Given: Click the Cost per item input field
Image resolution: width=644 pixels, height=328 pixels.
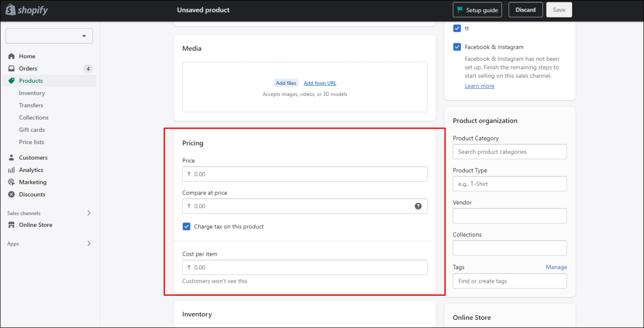Looking at the screenshot, I should pos(305,267).
